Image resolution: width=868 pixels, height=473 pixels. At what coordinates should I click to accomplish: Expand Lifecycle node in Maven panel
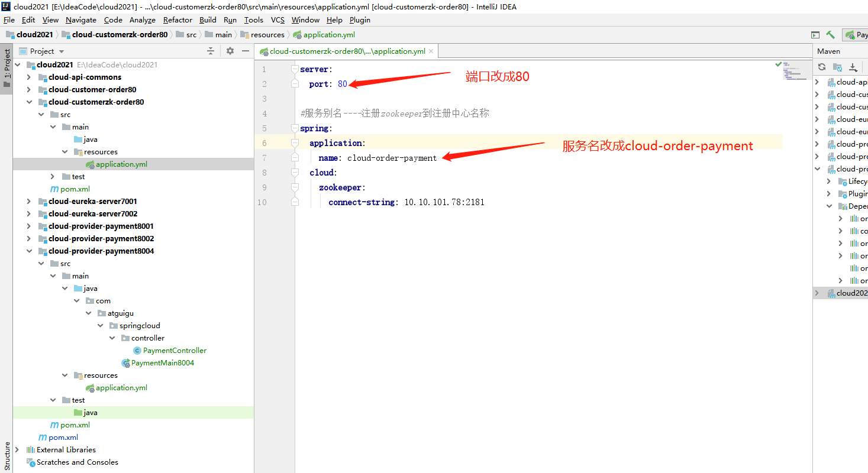click(x=829, y=182)
